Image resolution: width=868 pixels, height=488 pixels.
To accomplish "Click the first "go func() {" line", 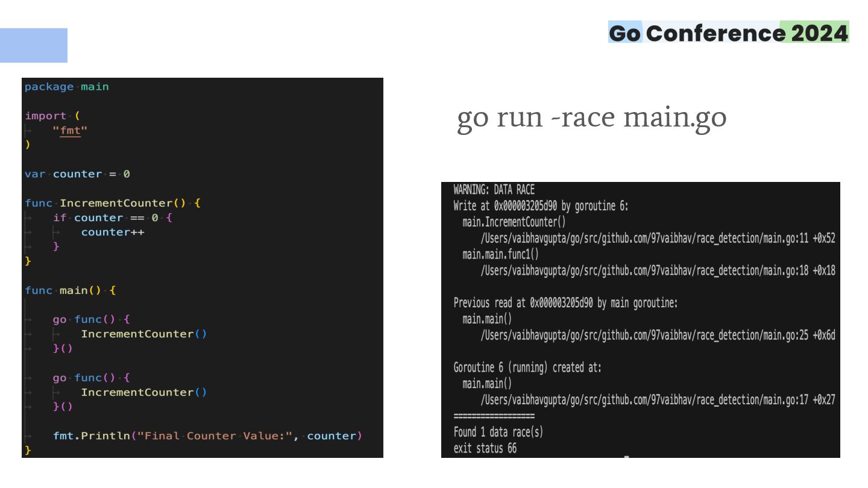I will click(x=91, y=319).
